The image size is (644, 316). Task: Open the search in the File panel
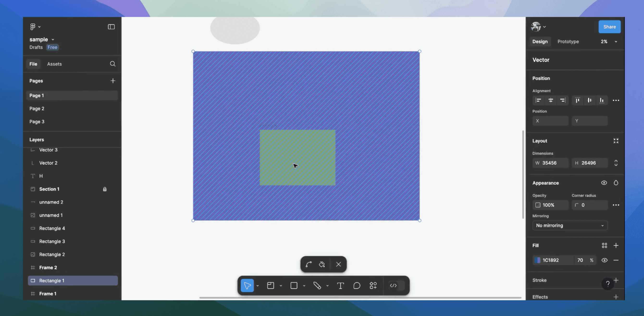pos(113,64)
